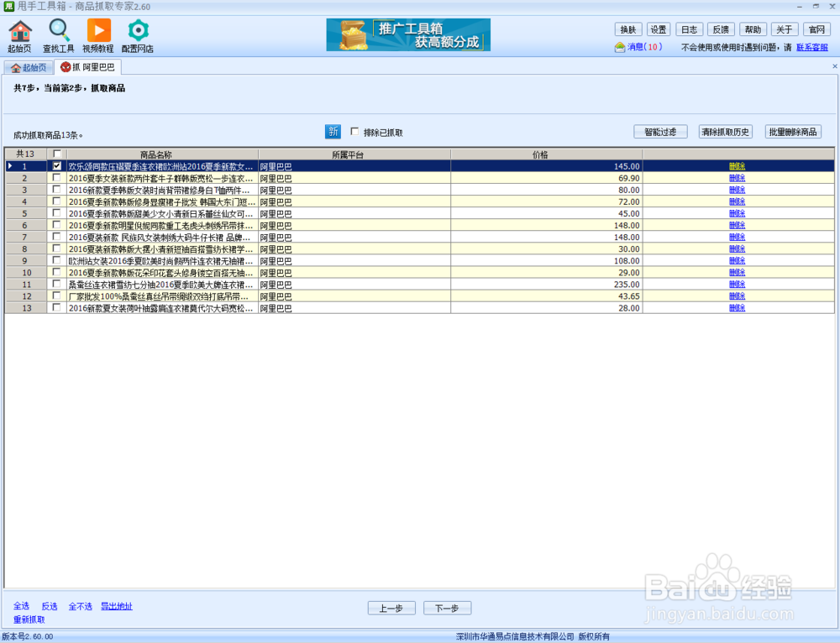Delete row 1 via 删除 link
The image size is (840, 643).
click(x=738, y=166)
